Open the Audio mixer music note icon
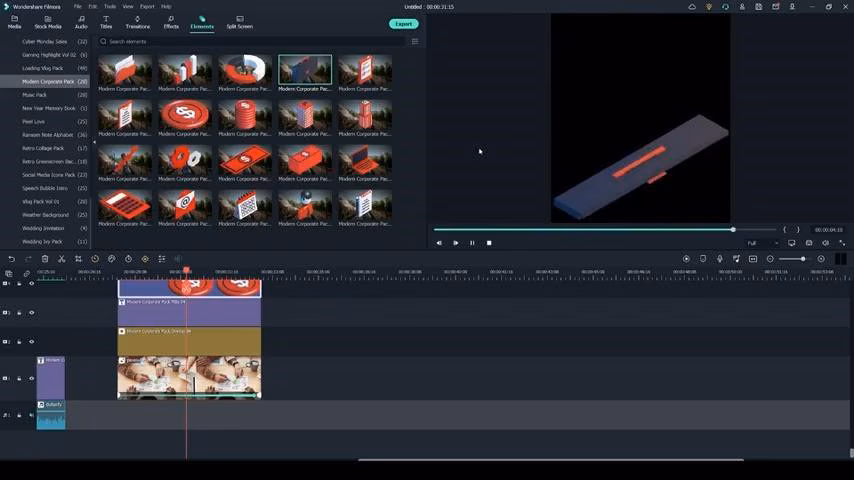This screenshot has width=854, height=480. tap(736, 259)
